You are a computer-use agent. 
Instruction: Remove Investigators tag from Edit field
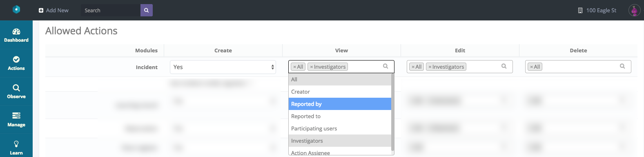(430, 67)
